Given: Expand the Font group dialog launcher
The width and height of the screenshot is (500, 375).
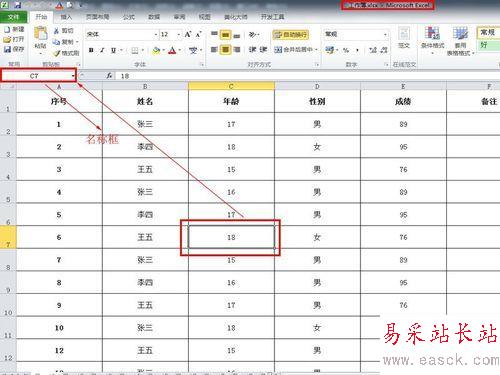Looking at the screenshot, I should (202, 64).
